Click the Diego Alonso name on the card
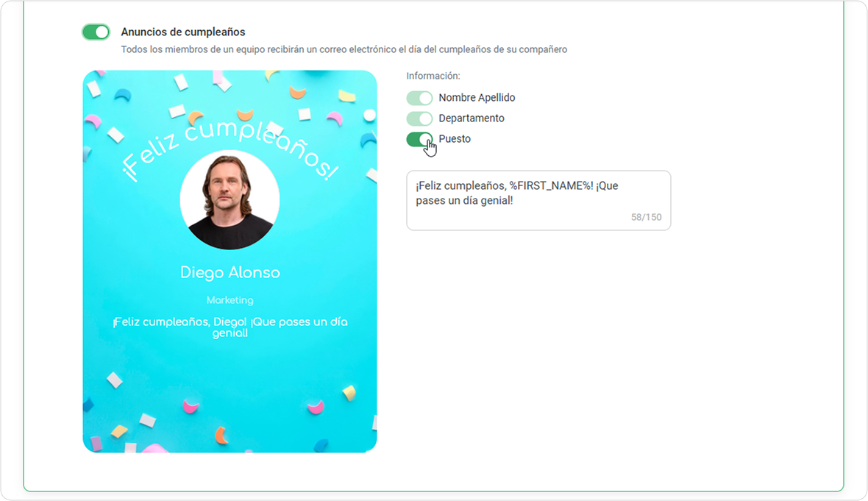 230,272
